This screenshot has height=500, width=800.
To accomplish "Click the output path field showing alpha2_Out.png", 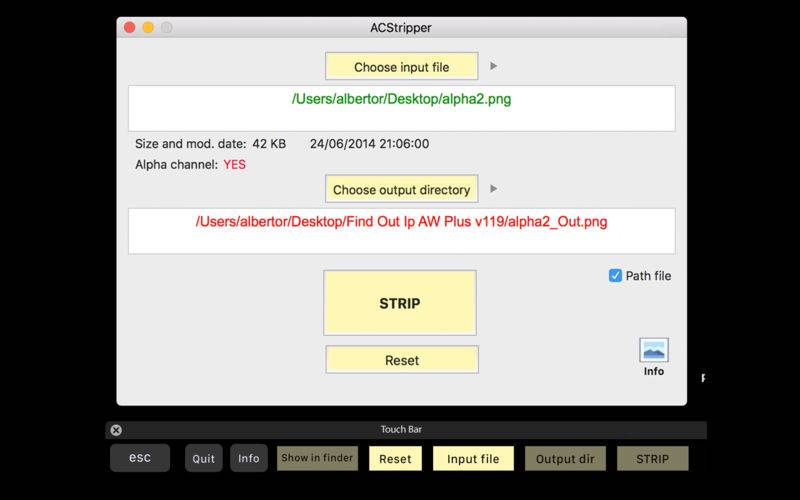I will [x=402, y=231].
